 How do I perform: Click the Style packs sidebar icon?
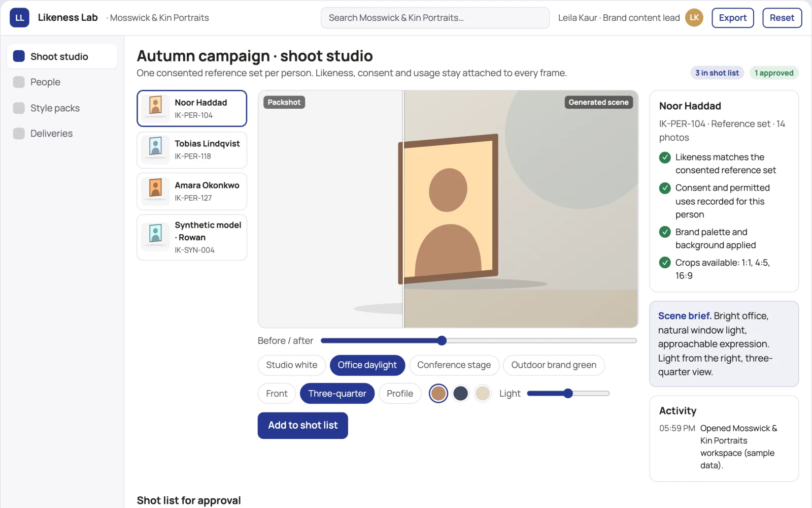(x=19, y=108)
